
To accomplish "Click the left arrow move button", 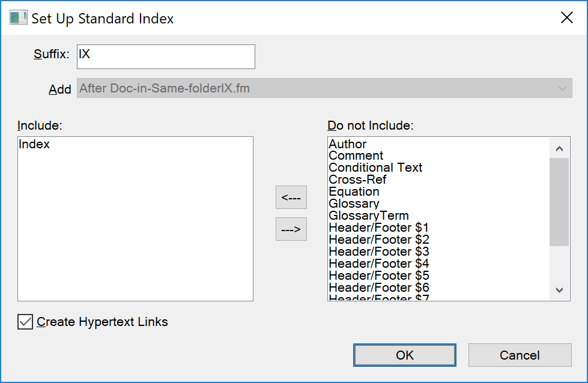I will coord(291,197).
